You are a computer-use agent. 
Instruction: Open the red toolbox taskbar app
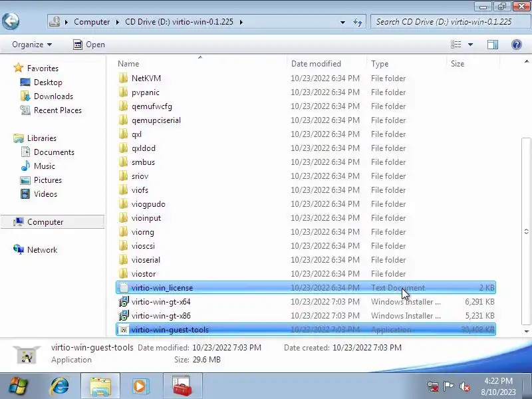182,386
